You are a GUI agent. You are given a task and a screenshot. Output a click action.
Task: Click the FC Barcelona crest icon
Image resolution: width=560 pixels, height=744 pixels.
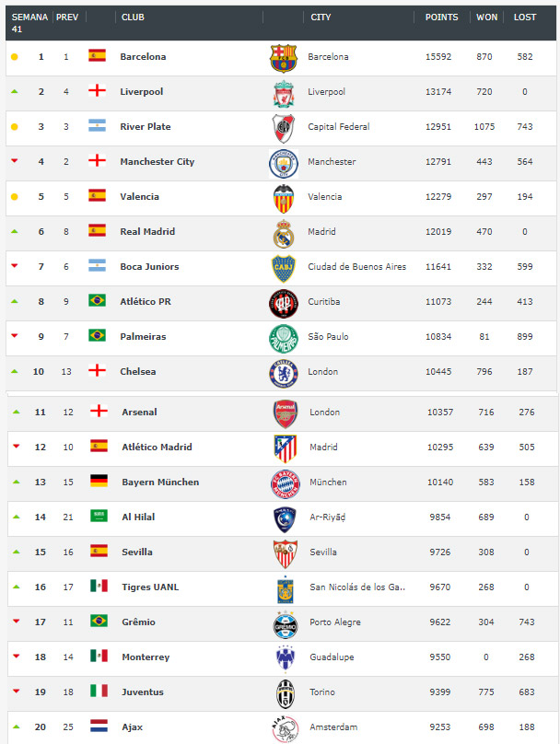pos(284,58)
